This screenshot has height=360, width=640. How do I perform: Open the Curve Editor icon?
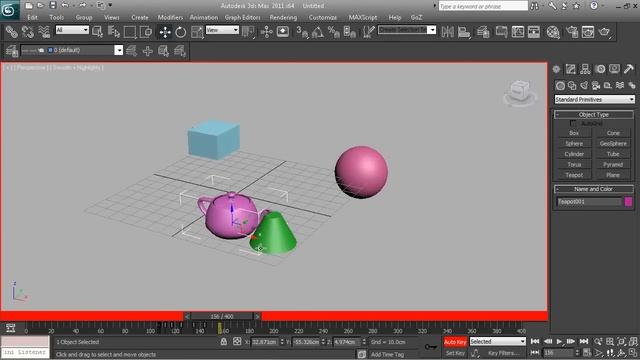click(501, 31)
